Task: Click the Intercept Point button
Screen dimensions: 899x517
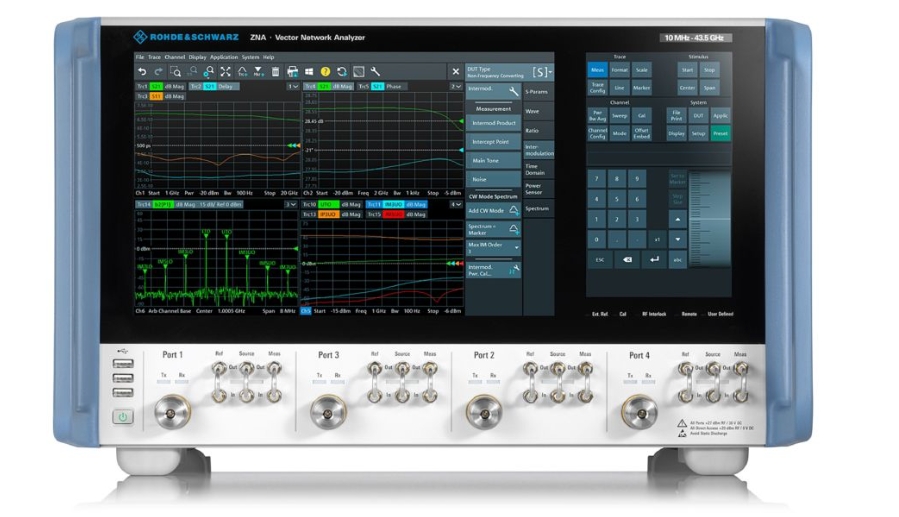Action: coord(492,142)
